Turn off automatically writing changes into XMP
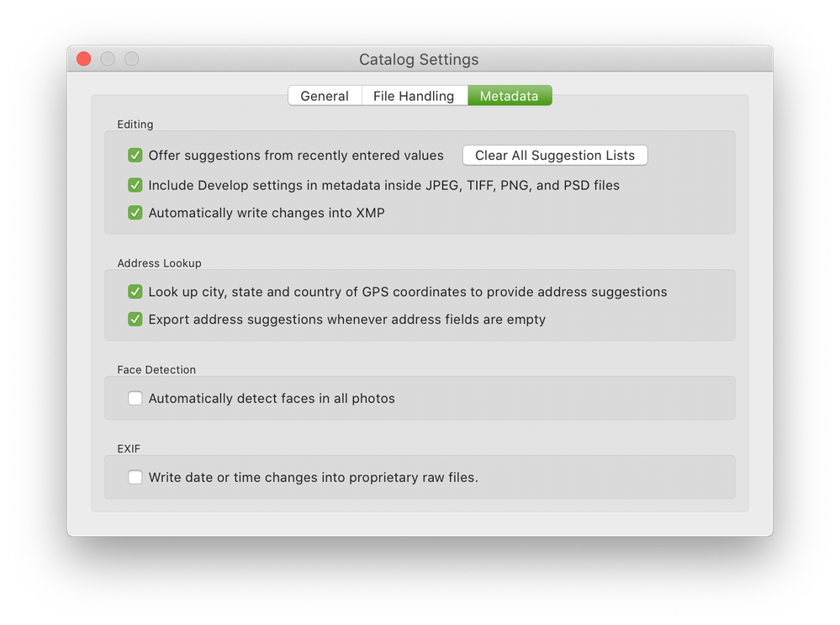Viewport: 840px width, 625px height. [135, 213]
